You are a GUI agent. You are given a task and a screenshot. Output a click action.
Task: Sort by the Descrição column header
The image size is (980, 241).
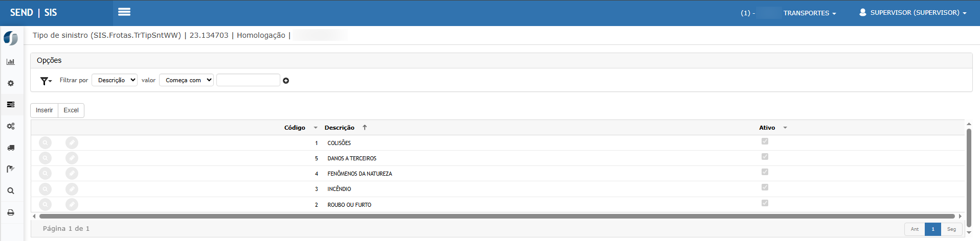pyautogui.click(x=339, y=128)
